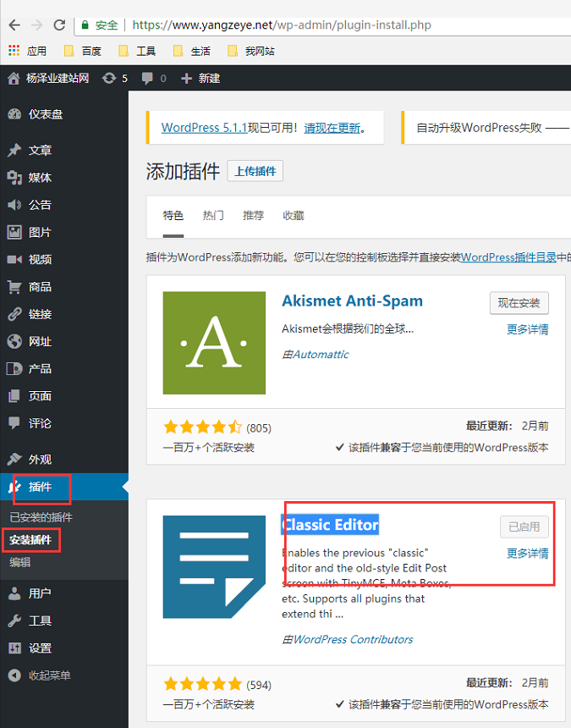Open 媒体 media menu
Viewport: 571px width, 728px height.
64,178
